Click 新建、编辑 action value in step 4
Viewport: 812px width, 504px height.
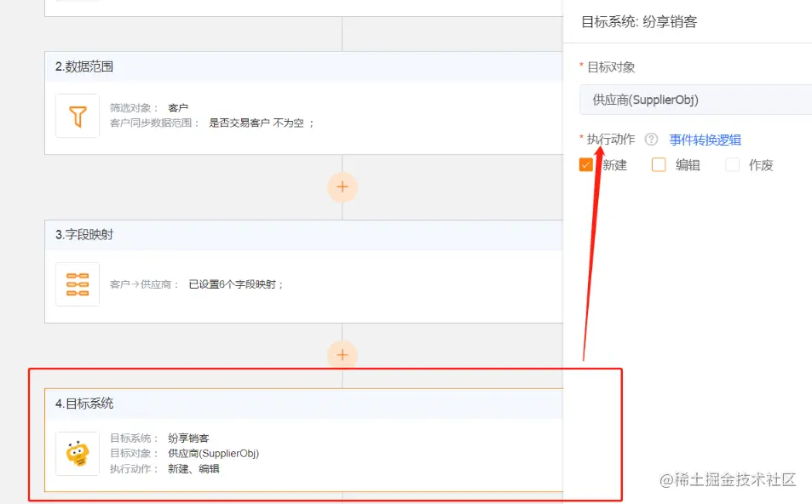[x=193, y=469]
